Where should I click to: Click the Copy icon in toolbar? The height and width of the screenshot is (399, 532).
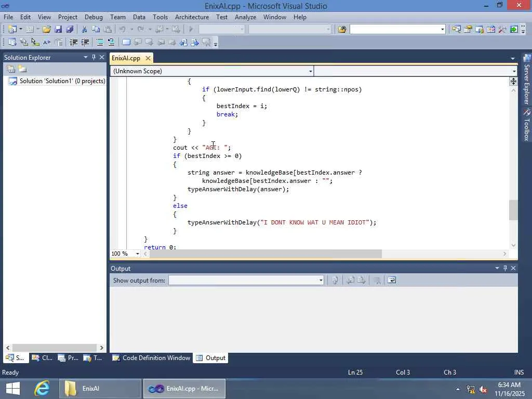(96, 29)
